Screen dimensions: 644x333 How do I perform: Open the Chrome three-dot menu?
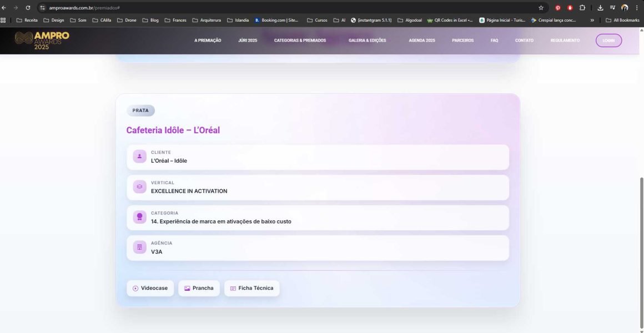(637, 8)
